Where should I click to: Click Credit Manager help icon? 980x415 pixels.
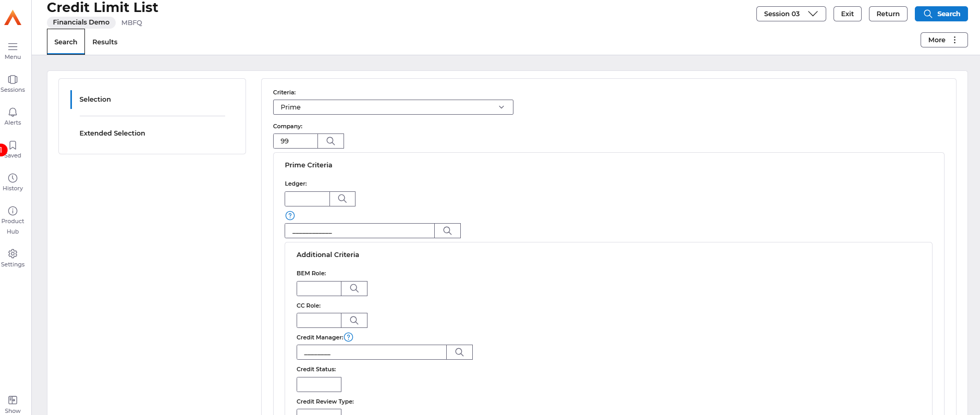tap(349, 337)
